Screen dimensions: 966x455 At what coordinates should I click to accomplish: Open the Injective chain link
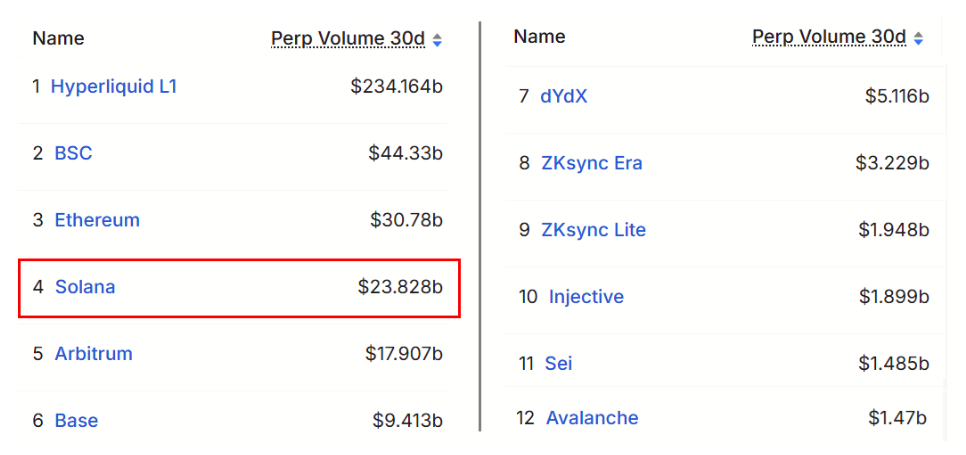pyautogui.click(x=586, y=297)
